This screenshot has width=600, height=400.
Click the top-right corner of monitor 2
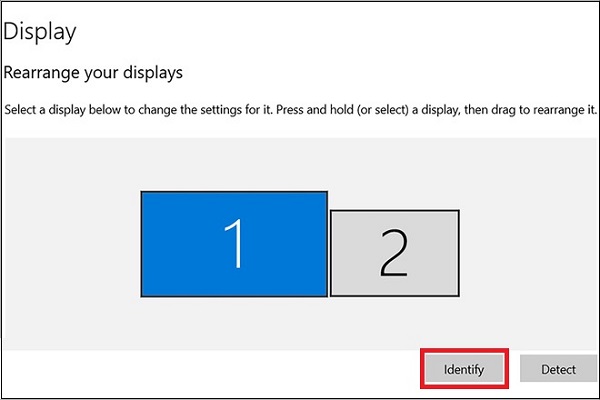click(x=457, y=213)
